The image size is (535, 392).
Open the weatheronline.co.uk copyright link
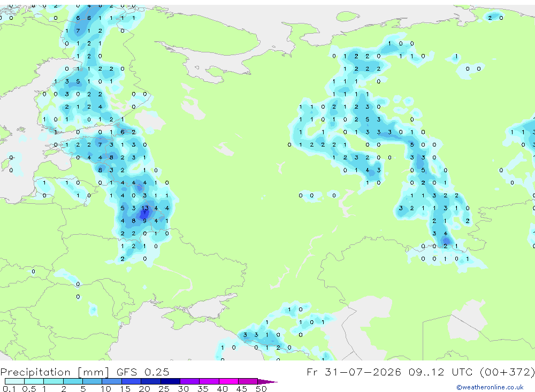(x=490, y=387)
